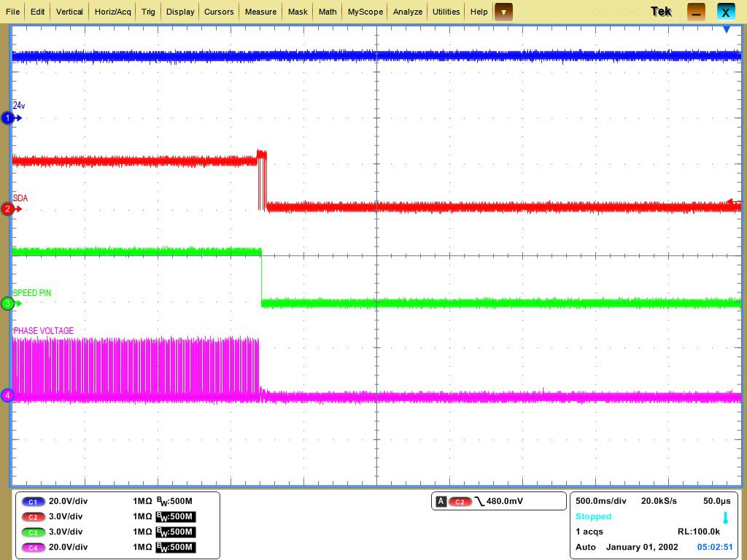Open the menu bar dropdown arrow

click(503, 12)
